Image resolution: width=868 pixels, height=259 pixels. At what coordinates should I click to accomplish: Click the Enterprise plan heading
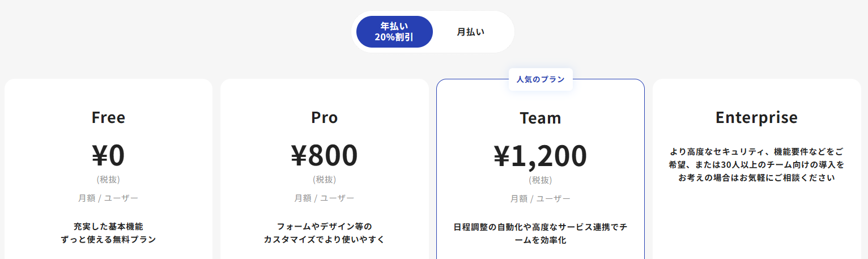point(756,117)
